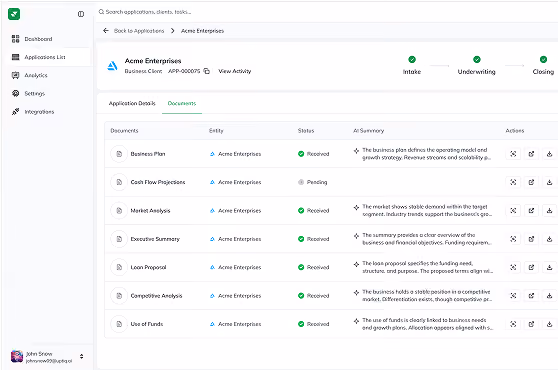Open Cash Flow Projections externally

click(x=531, y=182)
